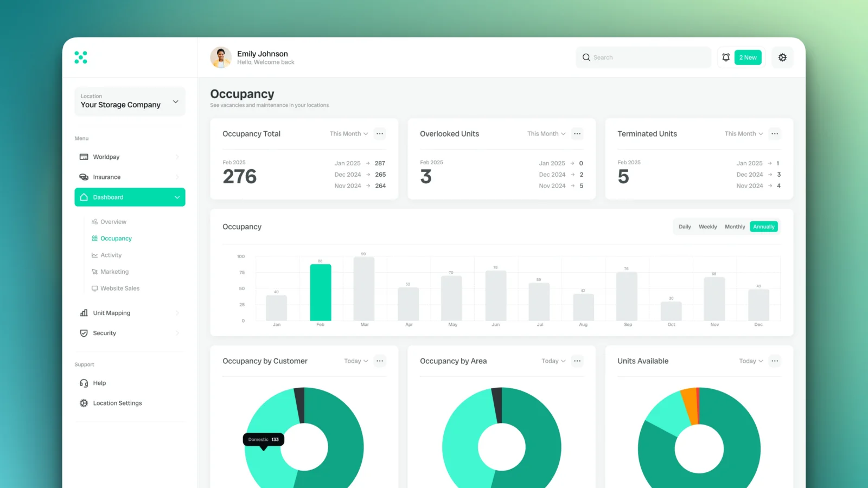Expand the Worldpay menu arrow

coord(177,157)
